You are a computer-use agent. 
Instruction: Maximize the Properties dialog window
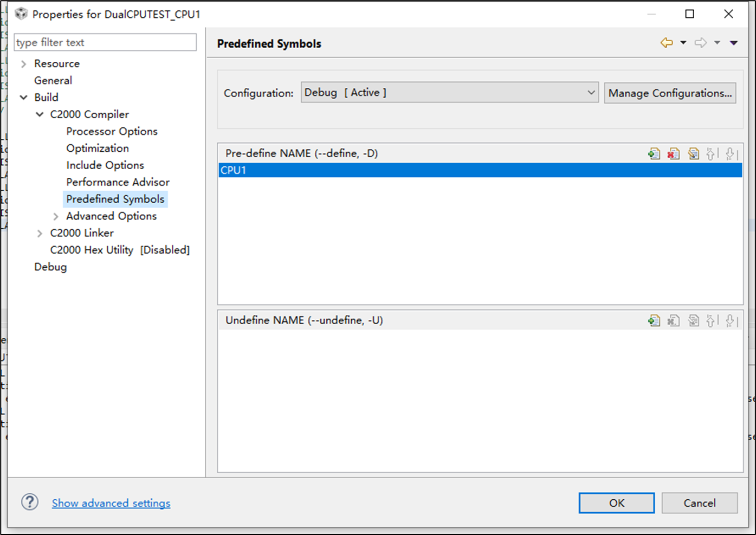click(x=689, y=14)
